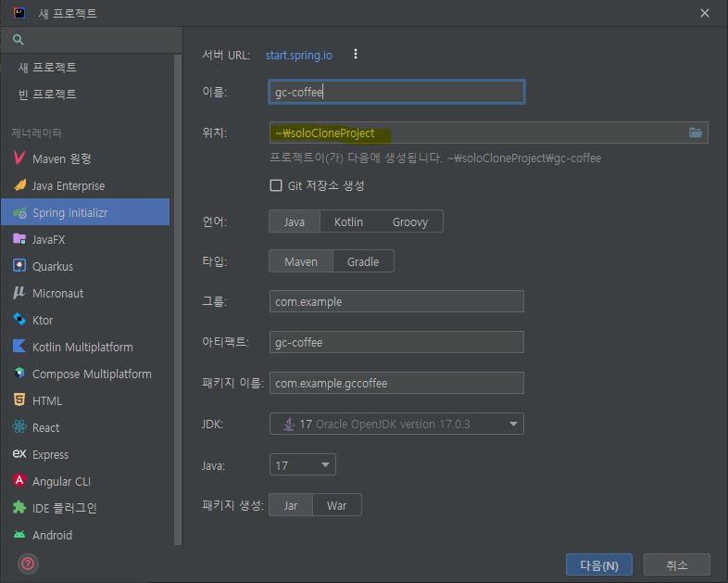Select Kotlin as the language
Viewport: 728px width, 583px height.
tap(348, 222)
